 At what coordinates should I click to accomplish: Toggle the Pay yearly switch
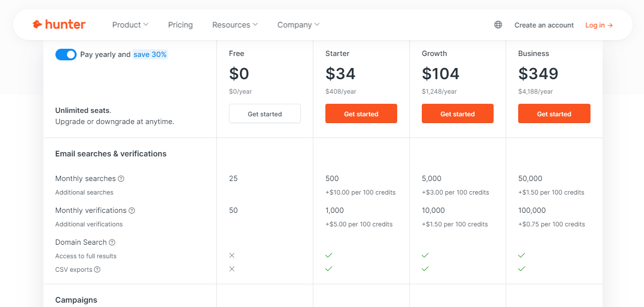[66, 55]
